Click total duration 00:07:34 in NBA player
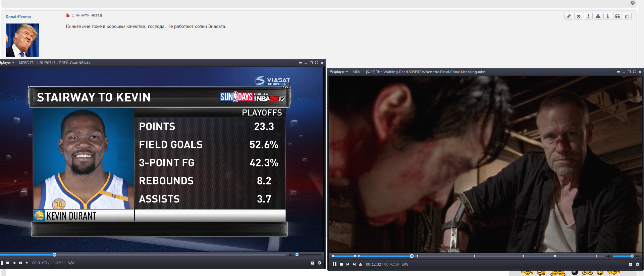Viewport: 644px width, 276px height. point(58,263)
